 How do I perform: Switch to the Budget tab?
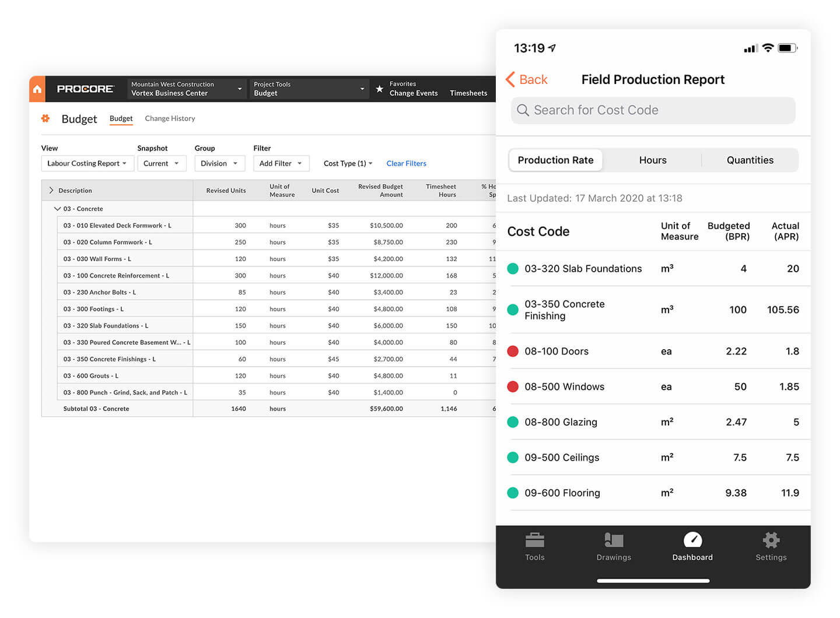[x=121, y=118]
